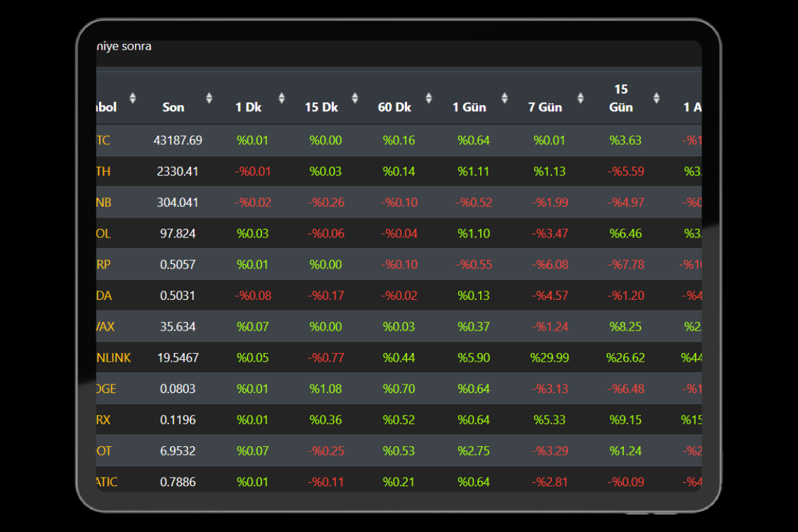
Task: Click the -%0.77 value
Action: 326,358
